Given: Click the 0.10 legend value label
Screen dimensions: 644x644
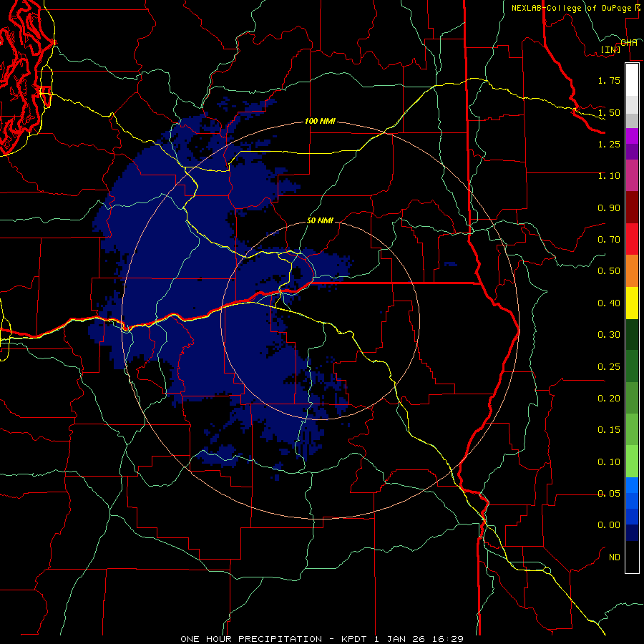Looking at the screenshot, I should click(x=609, y=462).
